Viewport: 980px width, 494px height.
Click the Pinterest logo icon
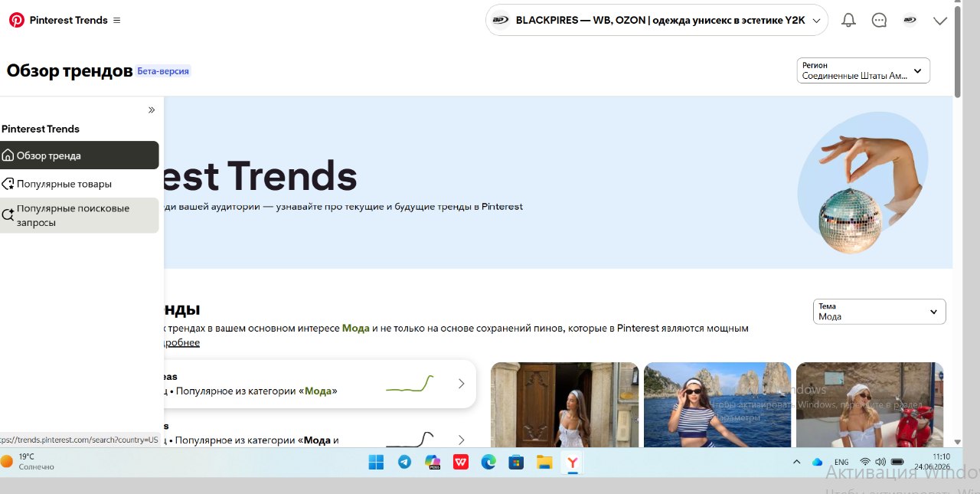click(17, 20)
